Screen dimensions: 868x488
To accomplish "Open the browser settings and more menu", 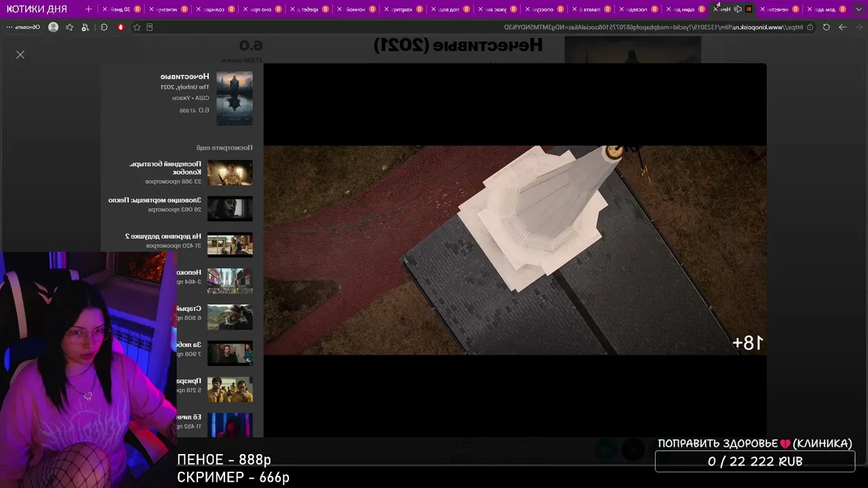I will pyautogui.click(x=9, y=27).
